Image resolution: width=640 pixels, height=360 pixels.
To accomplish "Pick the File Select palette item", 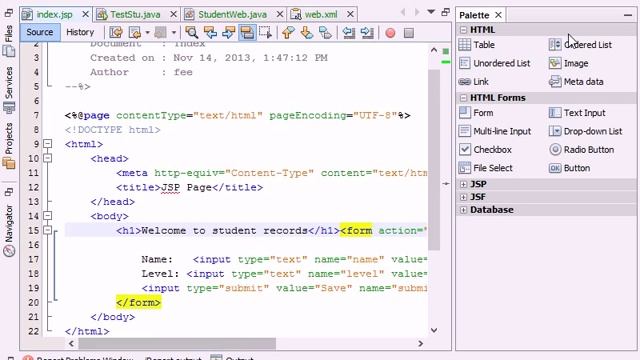I will (x=485, y=168).
